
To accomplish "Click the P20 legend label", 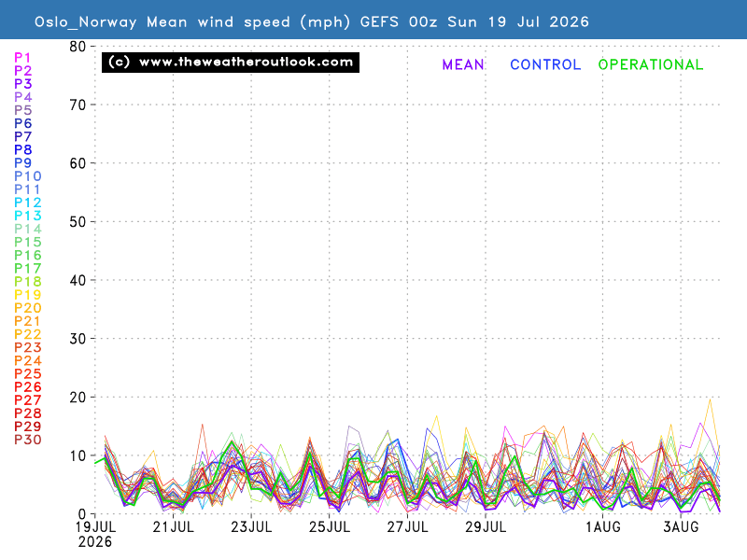I will click(28, 308).
